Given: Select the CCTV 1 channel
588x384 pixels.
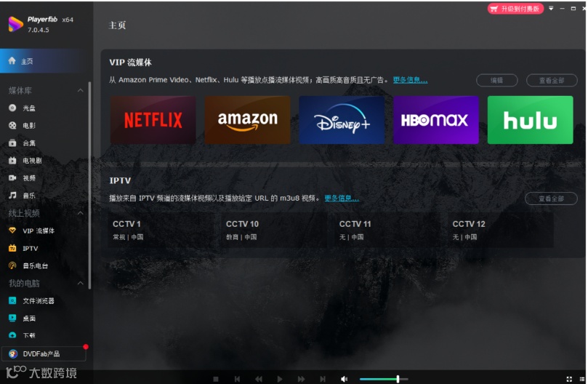Looking at the screenshot, I should (162, 230).
